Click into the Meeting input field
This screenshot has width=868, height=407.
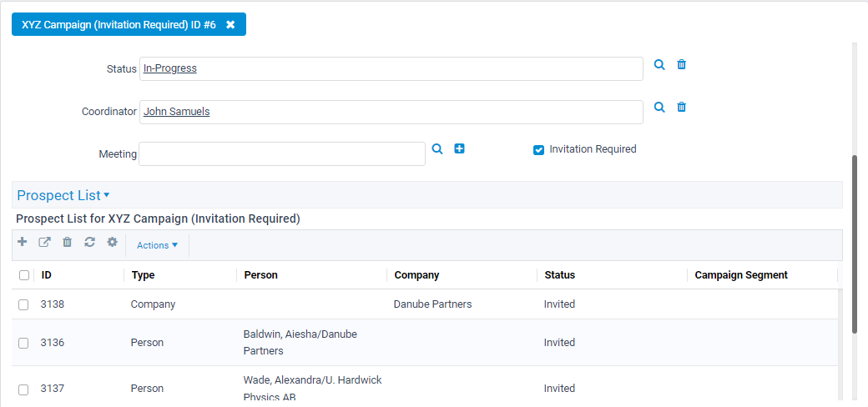point(282,153)
